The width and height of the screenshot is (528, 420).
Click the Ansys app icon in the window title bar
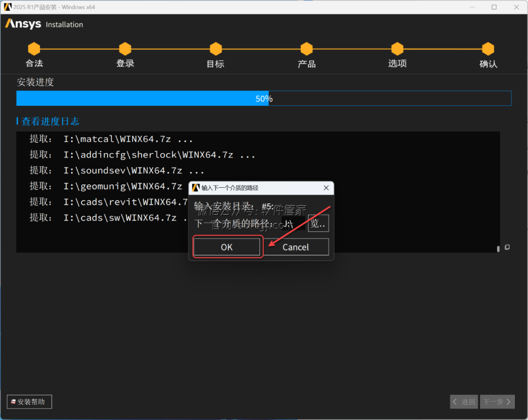[8, 7]
